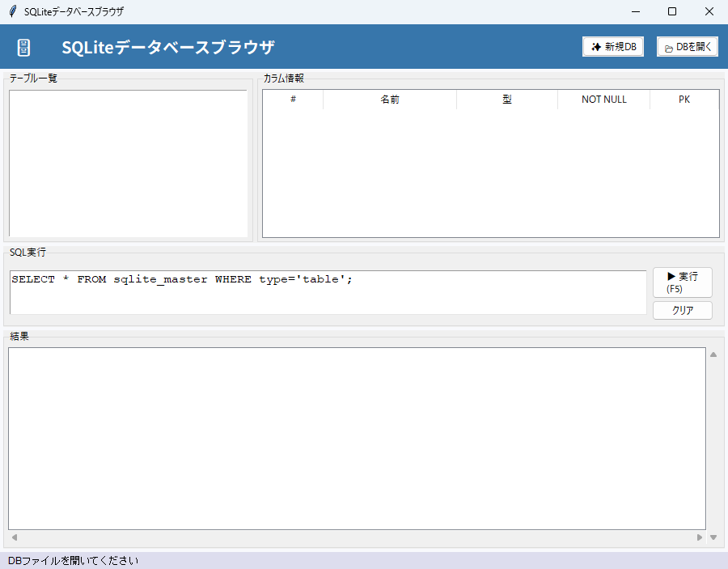
Task: Open a database file with DBを開く
Action: [687, 47]
